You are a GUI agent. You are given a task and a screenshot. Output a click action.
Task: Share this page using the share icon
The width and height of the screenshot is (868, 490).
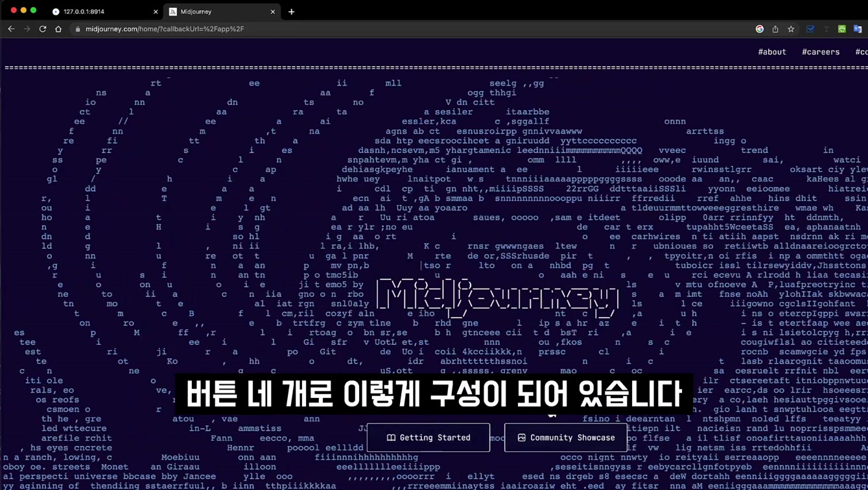pyautogui.click(x=775, y=29)
